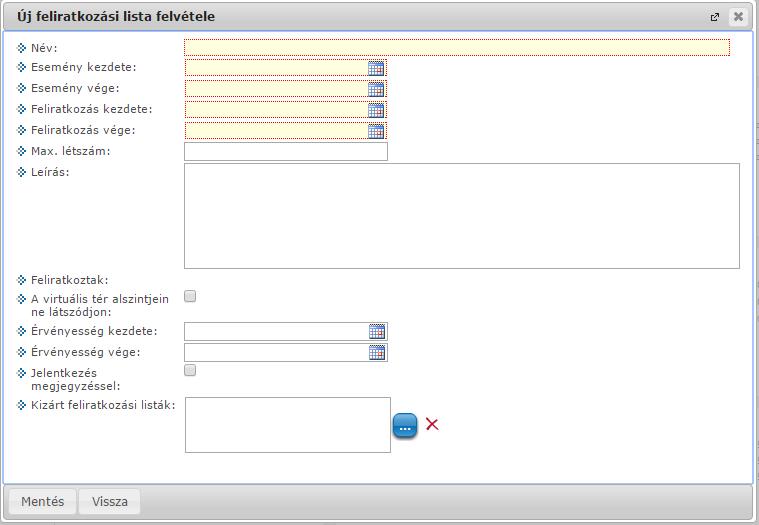
Task: Click the Vissza button
Action: pos(110,501)
